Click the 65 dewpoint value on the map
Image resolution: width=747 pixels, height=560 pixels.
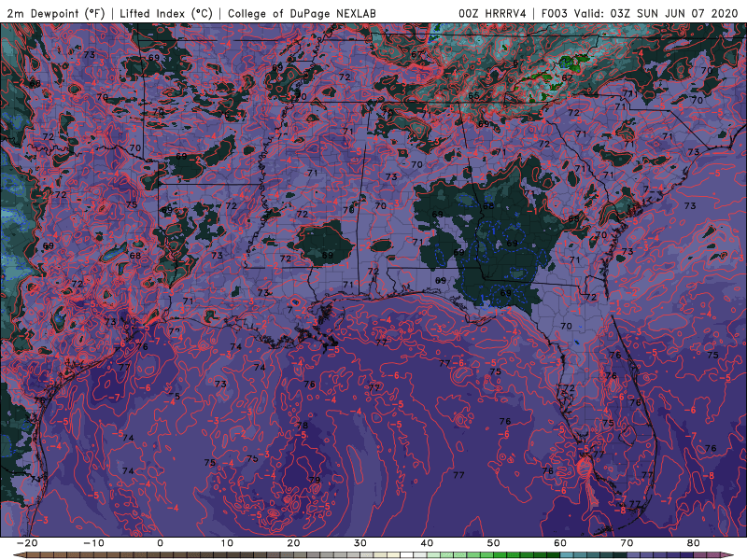click(x=473, y=96)
